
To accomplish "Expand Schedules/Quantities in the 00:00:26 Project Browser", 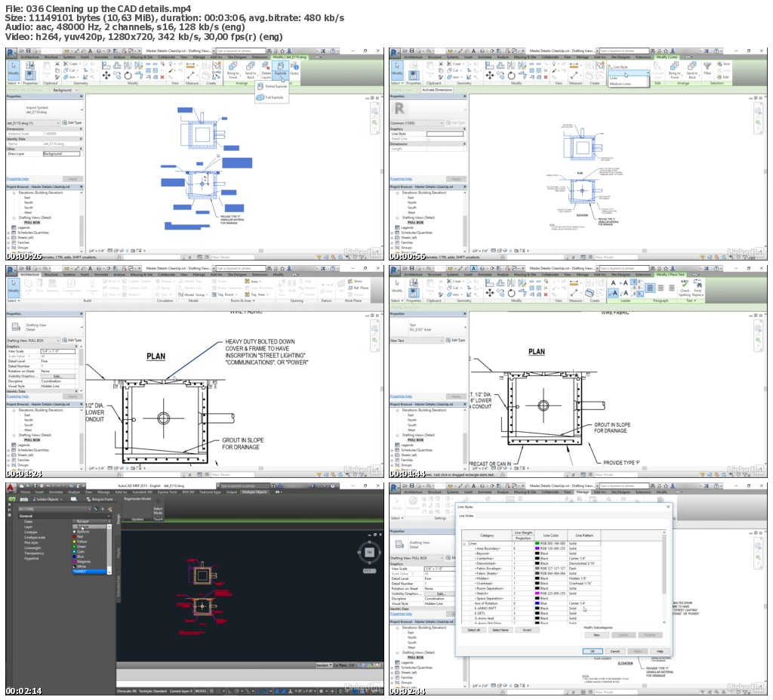I will [x=8, y=233].
